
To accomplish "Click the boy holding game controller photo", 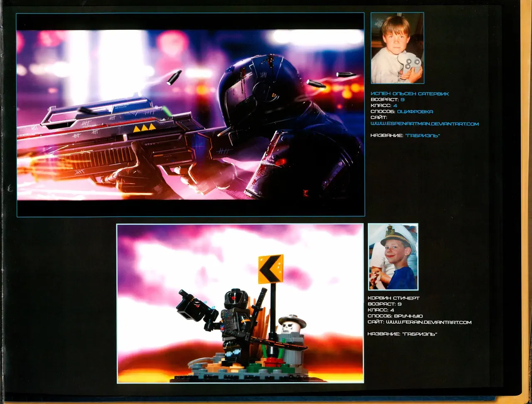I will pyautogui.click(x=397, y=48).
